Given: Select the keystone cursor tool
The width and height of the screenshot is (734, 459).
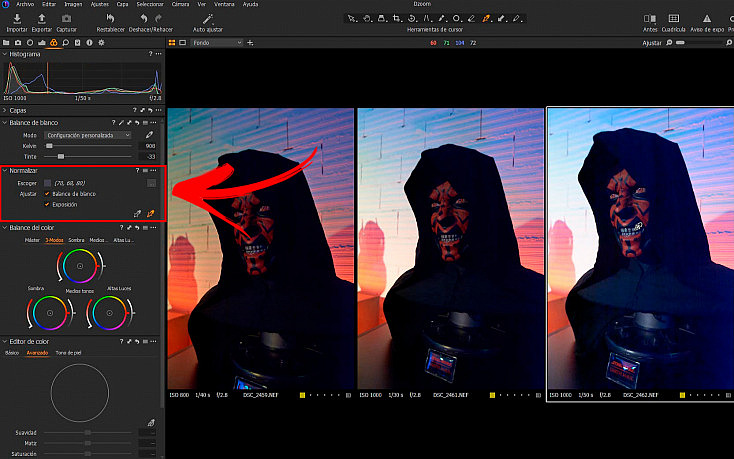Looking at the screenshot, I should [427, 19].
